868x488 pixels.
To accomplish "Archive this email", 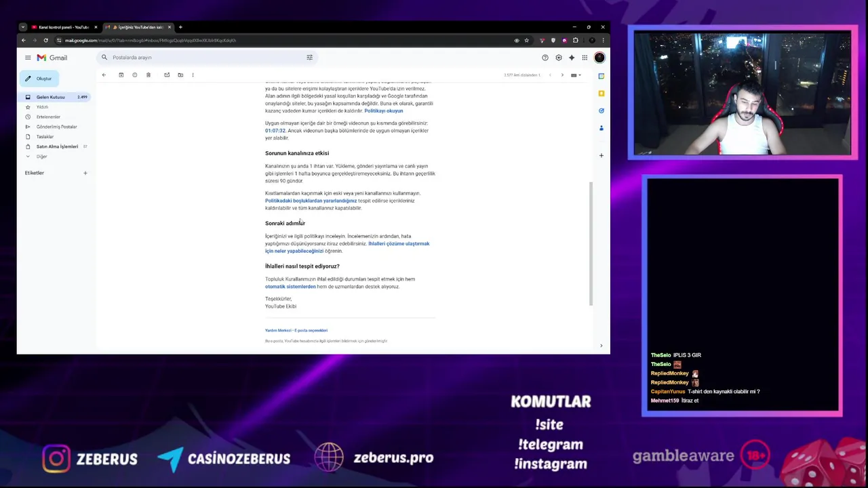I will [121, 75].
